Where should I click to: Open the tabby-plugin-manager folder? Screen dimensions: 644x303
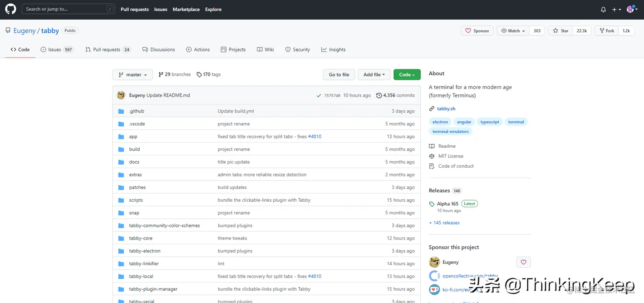point(153,289)
